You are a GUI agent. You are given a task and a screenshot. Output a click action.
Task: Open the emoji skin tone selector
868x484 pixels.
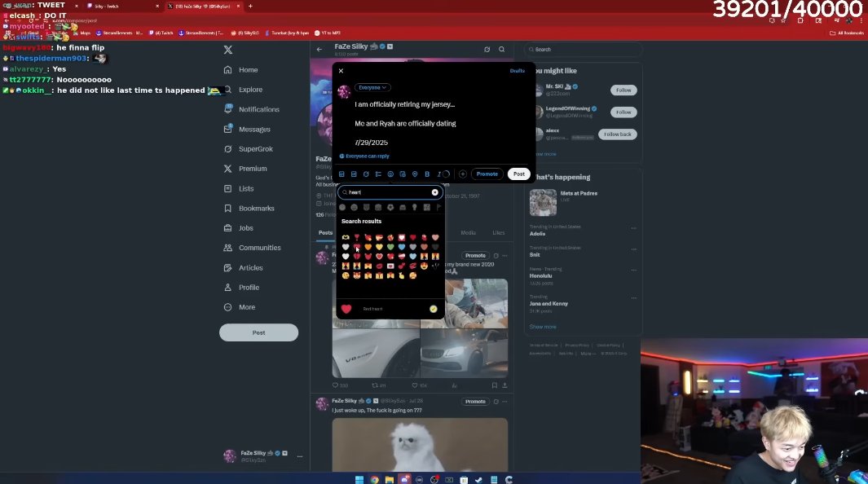pos(434,309)
